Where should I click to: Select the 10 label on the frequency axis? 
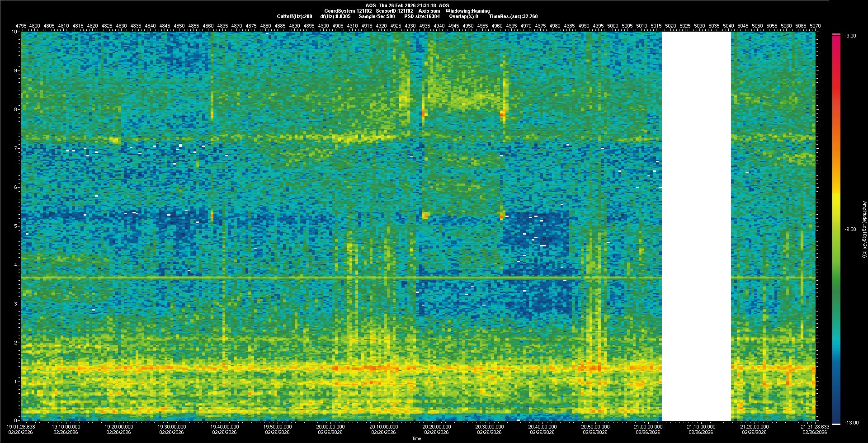(14, 32)
